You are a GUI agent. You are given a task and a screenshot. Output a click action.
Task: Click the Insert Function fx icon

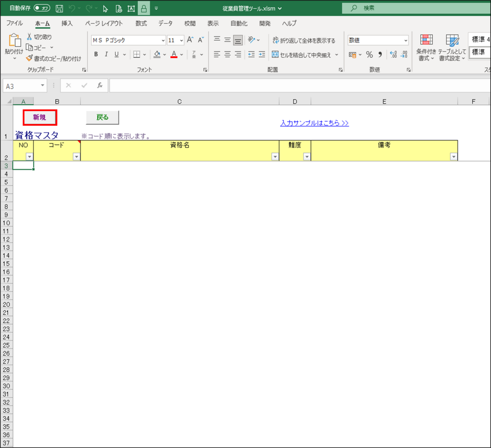[100, 85]
